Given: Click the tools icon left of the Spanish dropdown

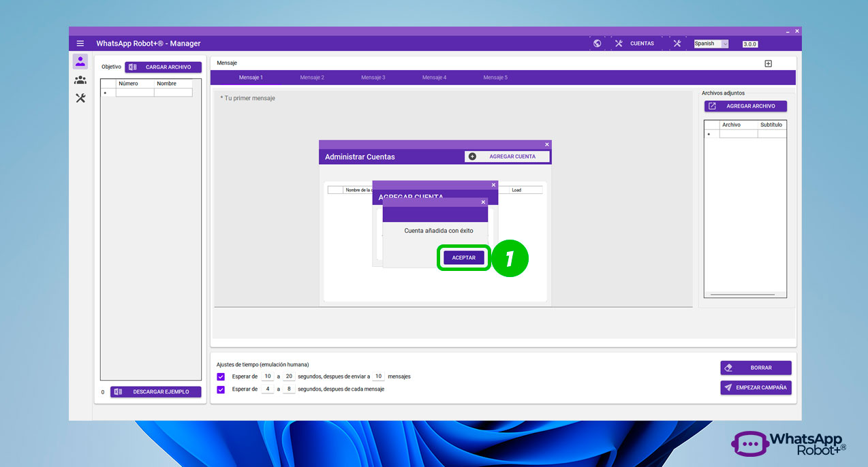Looking at the screenshot, I should pyautogui.click(x=677, y=44).
